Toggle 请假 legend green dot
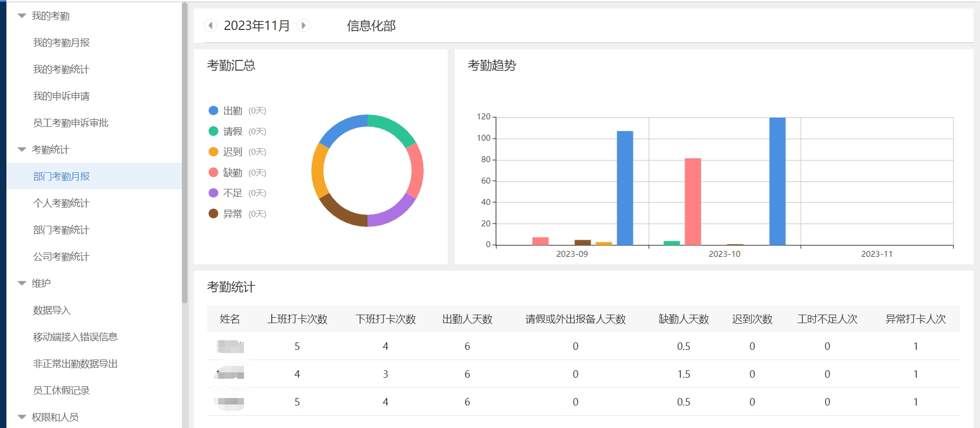 click(x=213, y=131)
